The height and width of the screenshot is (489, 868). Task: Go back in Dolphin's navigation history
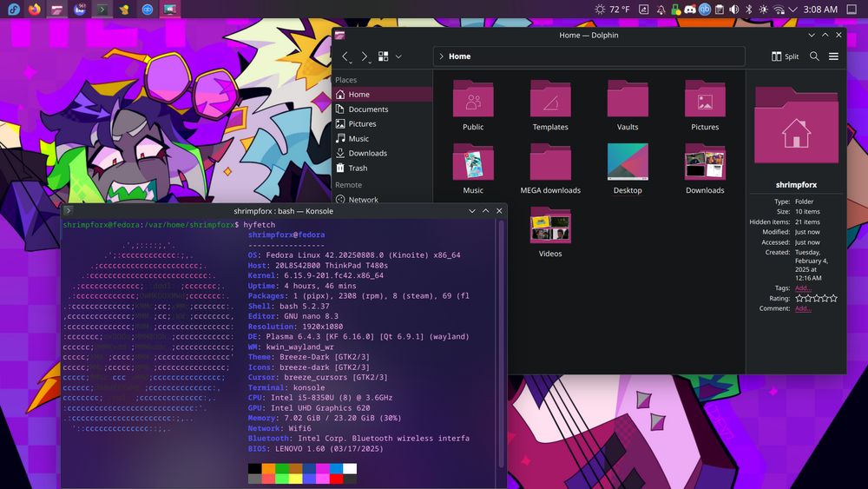pyautogui.click(x=345, y=56)
